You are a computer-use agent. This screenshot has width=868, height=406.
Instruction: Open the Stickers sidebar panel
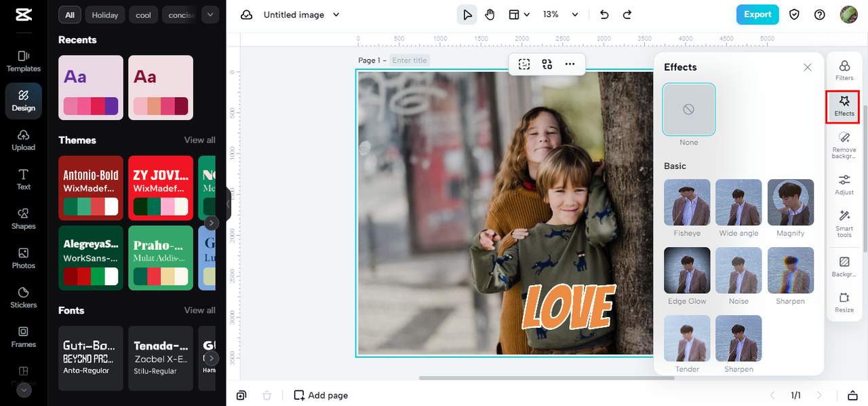coord(23,297)
